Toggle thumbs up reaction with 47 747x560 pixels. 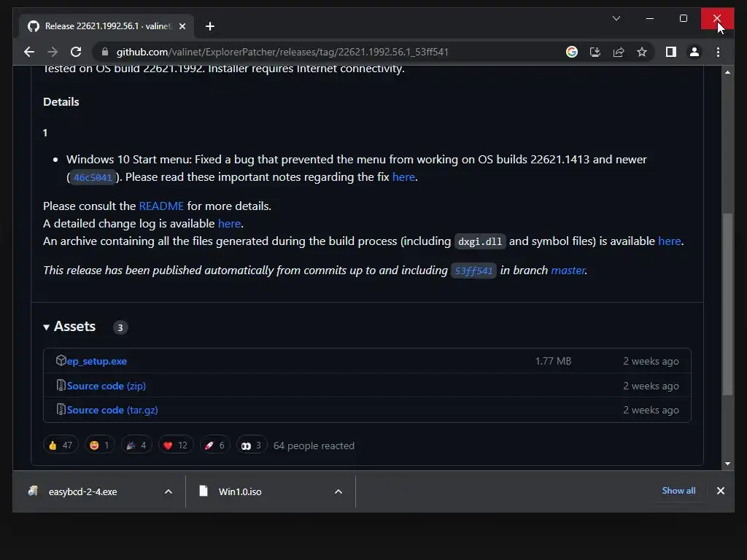point(61,446)
